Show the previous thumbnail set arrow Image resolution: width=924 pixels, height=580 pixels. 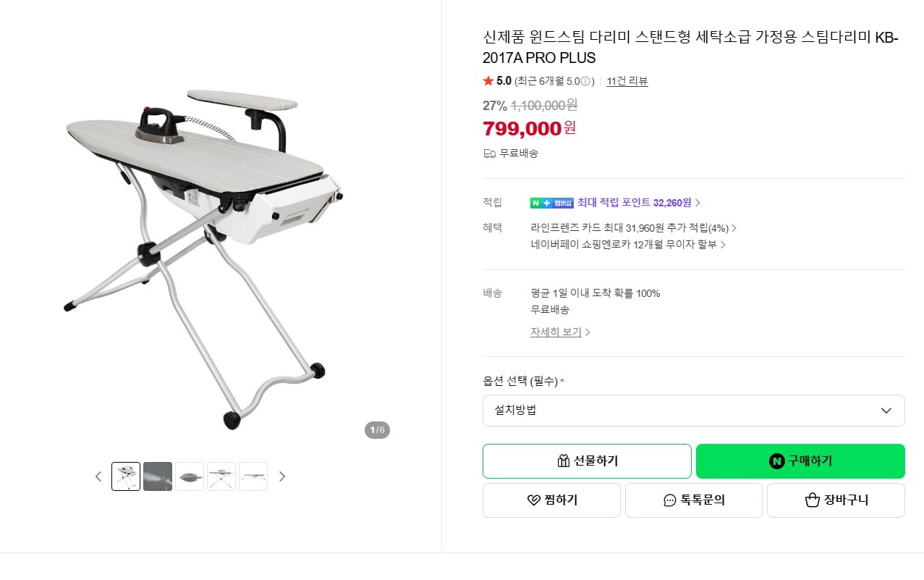98,476
